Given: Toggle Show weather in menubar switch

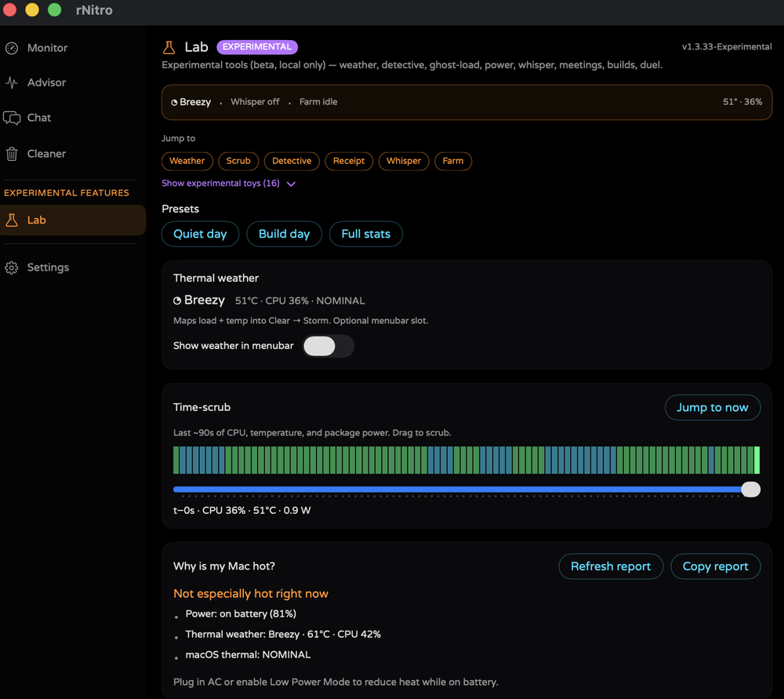Looking at the screenshot, I should click(x=328, y=346).
